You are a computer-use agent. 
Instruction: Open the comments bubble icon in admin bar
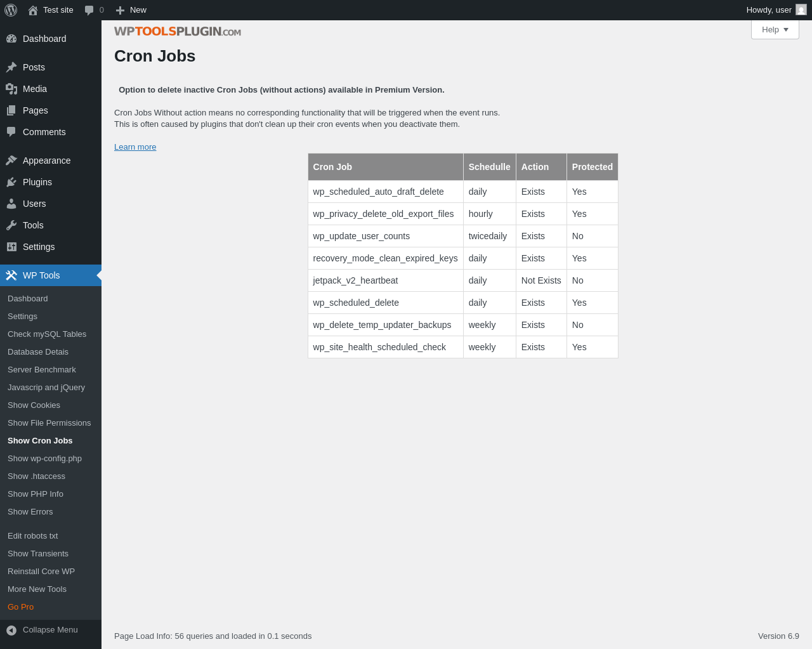(89, 10)
